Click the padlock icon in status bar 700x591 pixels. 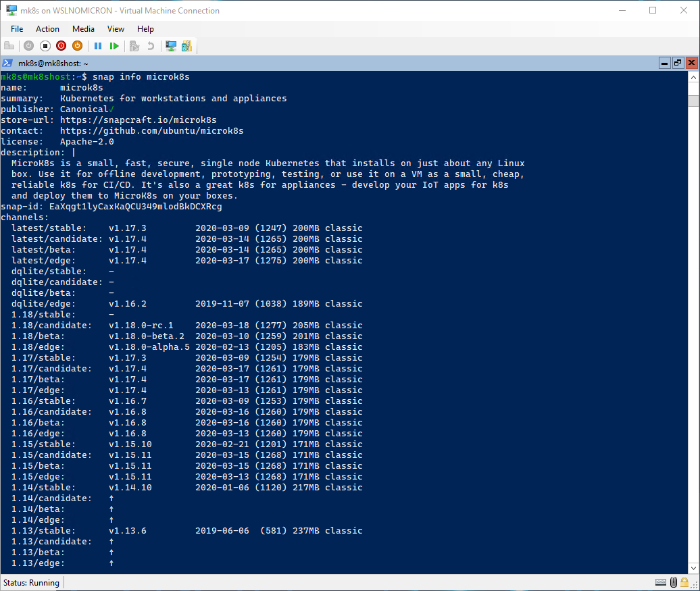click(x=684, y=582)
